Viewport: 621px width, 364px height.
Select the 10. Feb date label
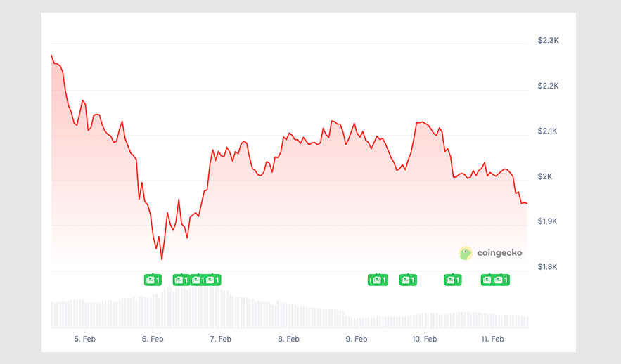point(425,339)
